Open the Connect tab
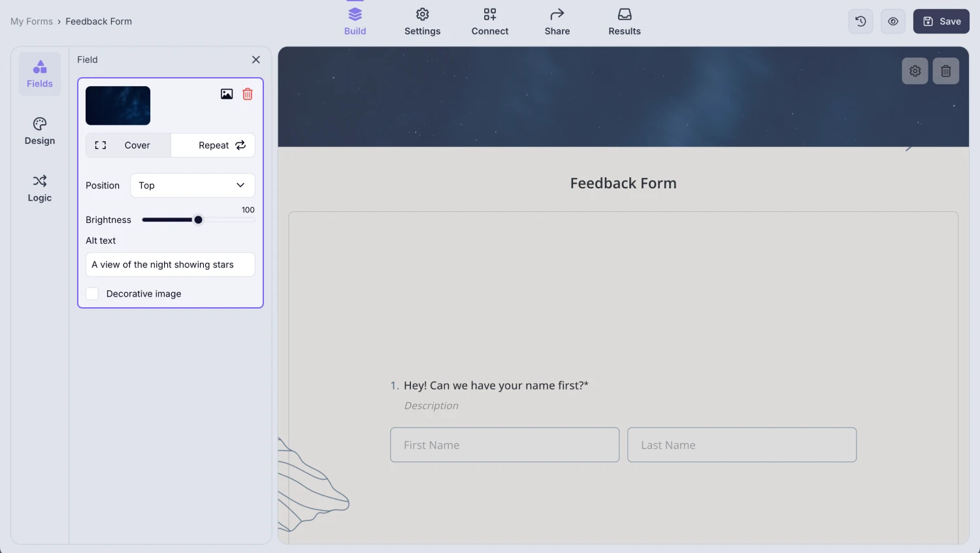980x553 pixels. click(x=489, y=21)
